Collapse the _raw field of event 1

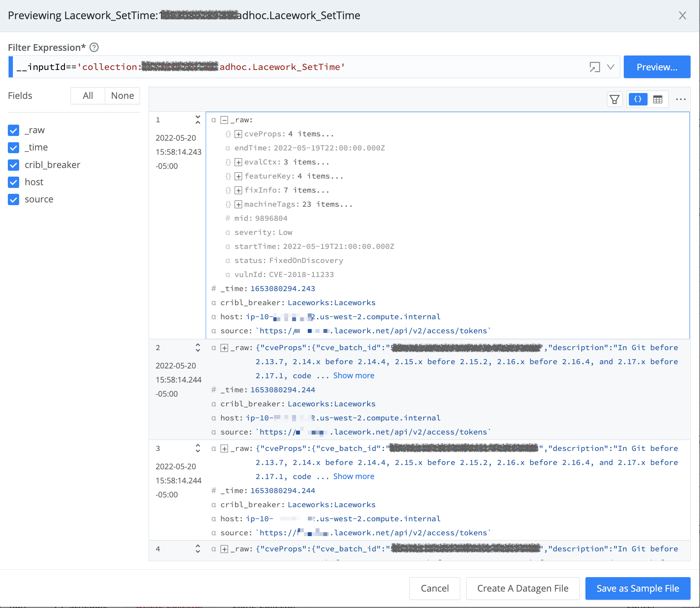(224, 120)
